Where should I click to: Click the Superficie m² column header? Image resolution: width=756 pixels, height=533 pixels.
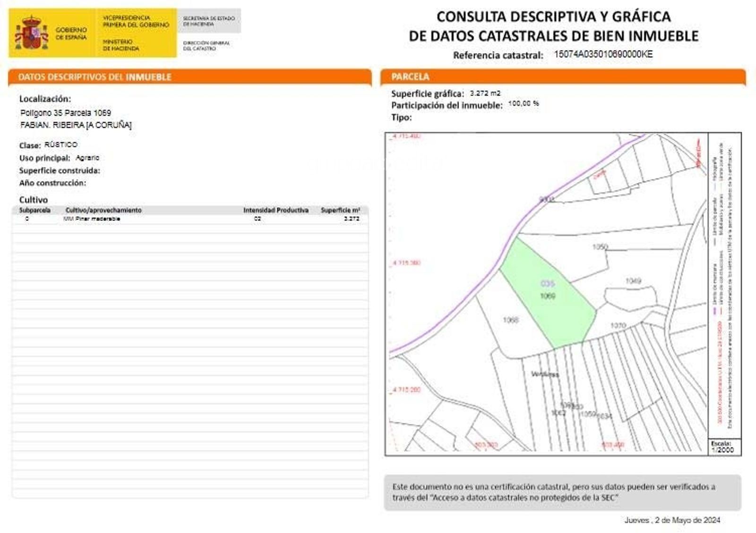pos(340,210)
